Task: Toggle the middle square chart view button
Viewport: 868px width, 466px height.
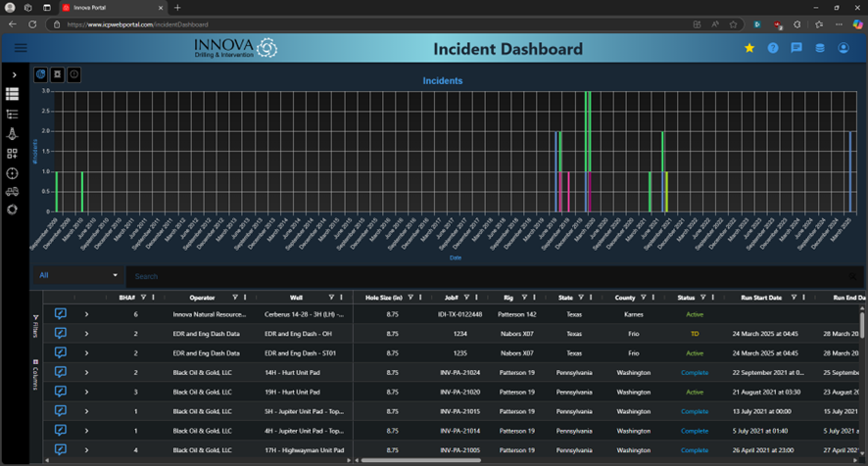Action: pos(57,74)
